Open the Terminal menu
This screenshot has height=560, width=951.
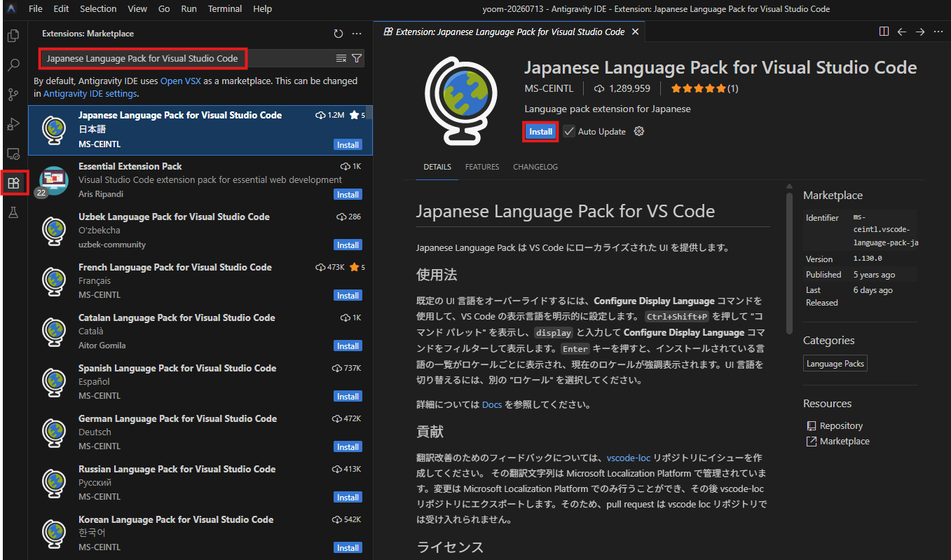click(225, 9)
